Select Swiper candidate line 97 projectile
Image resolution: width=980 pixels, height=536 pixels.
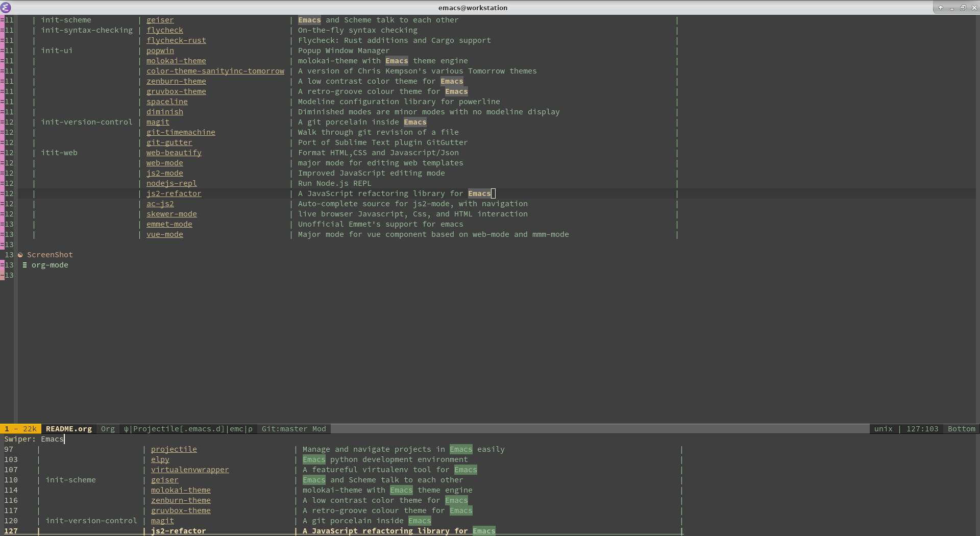click(x=342, y=449)
